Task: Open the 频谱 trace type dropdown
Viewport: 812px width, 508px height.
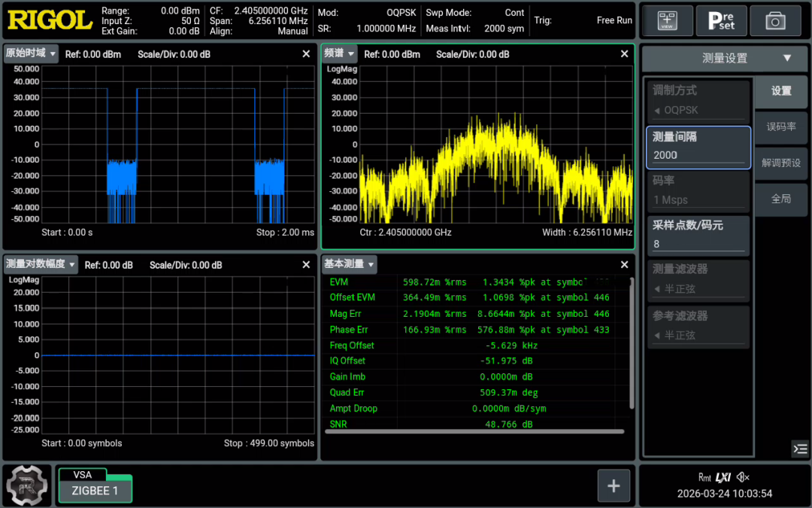Action: [339, 53]
